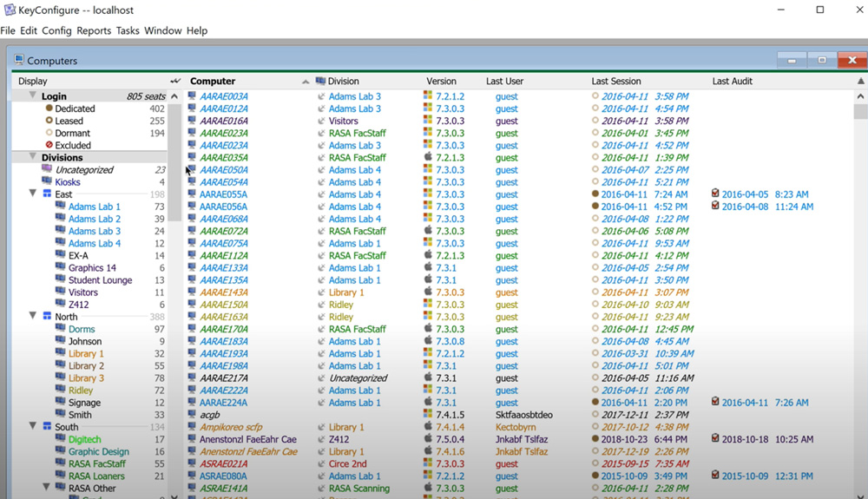
Task: Select computer AARAE143A
Action: (x=224, y=292)
